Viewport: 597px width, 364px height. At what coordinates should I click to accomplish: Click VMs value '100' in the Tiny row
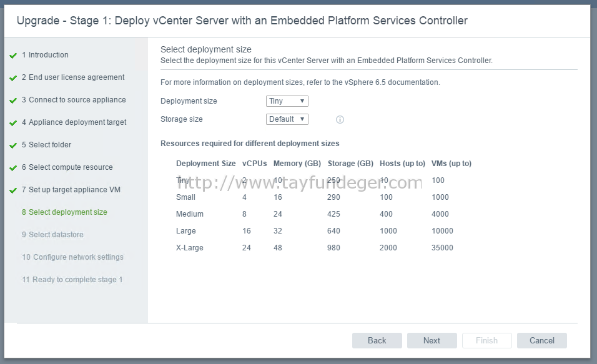(438, 180)
